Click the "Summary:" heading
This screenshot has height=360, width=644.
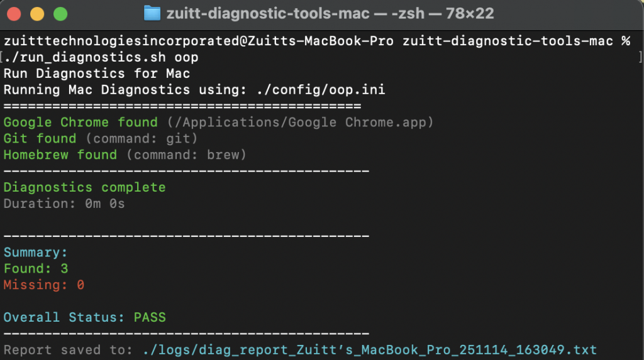(36, 253)
